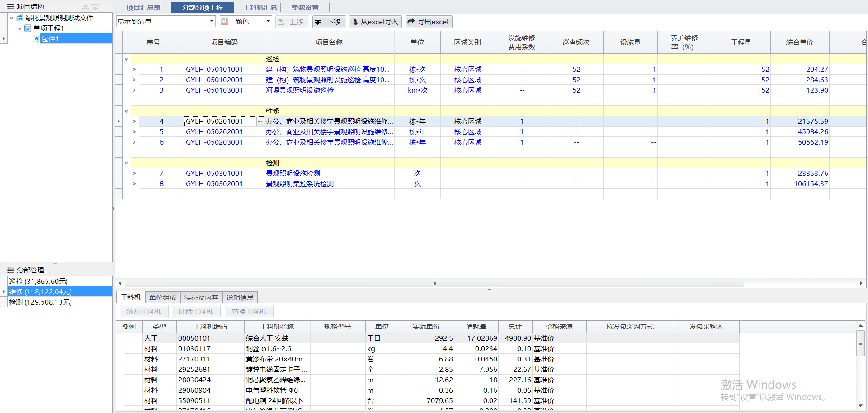Expand row GYLH-050202001
The height and width of the screenshot is (413, 868).
(x=134, y=132)
